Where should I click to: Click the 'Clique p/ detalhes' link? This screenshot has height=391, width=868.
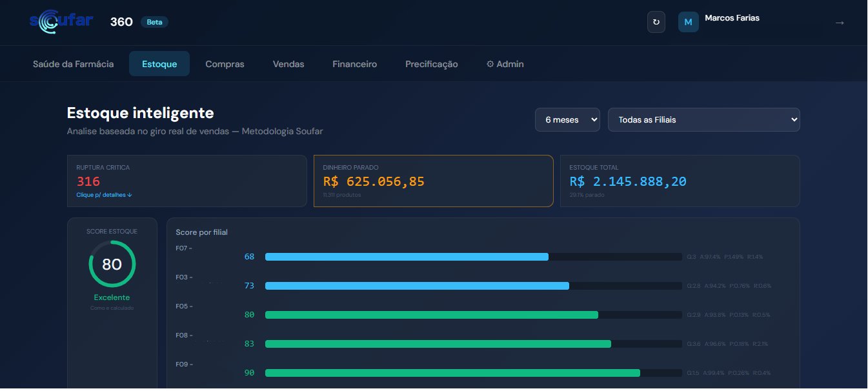pyautogui.click(x=104, y=194)
